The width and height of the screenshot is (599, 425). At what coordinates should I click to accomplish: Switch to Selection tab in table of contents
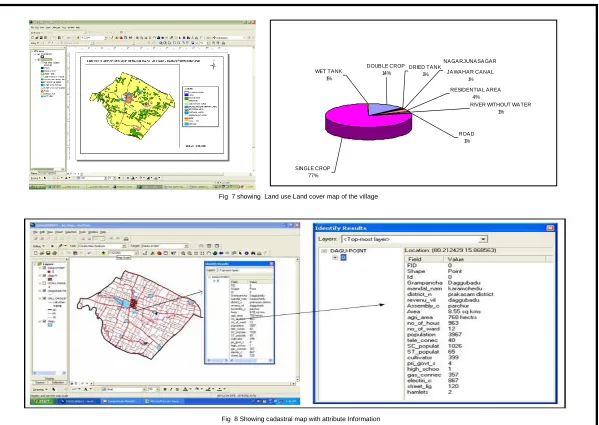(58, 383)
